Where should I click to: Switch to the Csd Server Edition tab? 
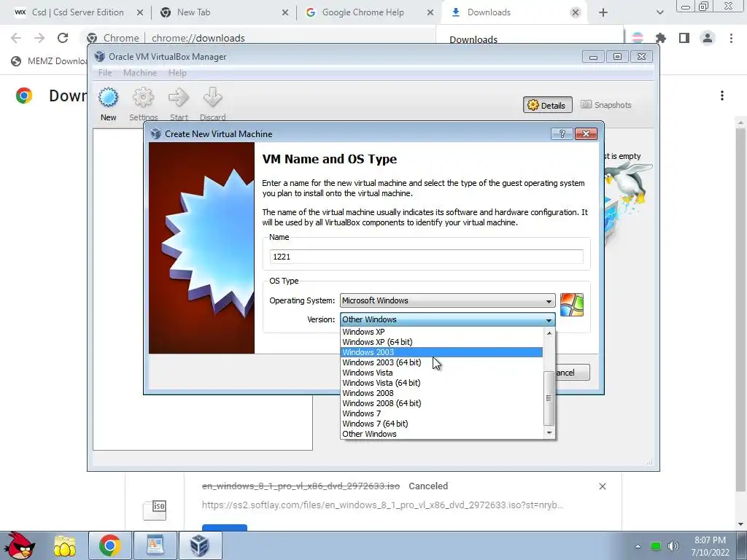(x=77, y=12)
